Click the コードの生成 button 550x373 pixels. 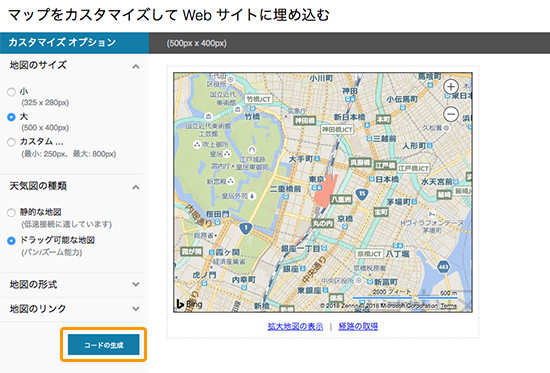(x=103, y=345)
